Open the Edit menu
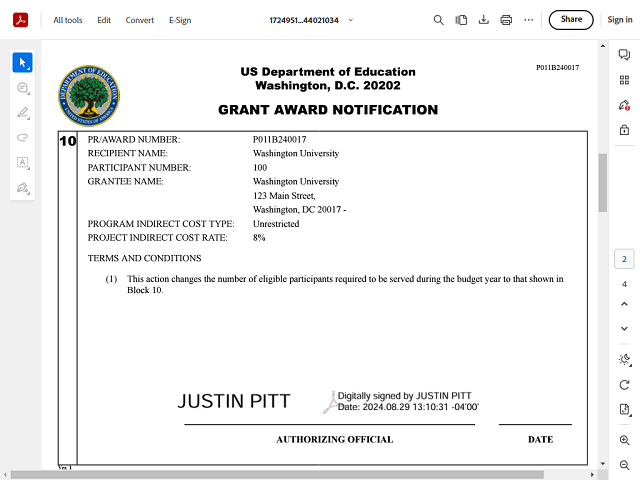Screen dimensions: 640x480 click(x=104, y=20)
